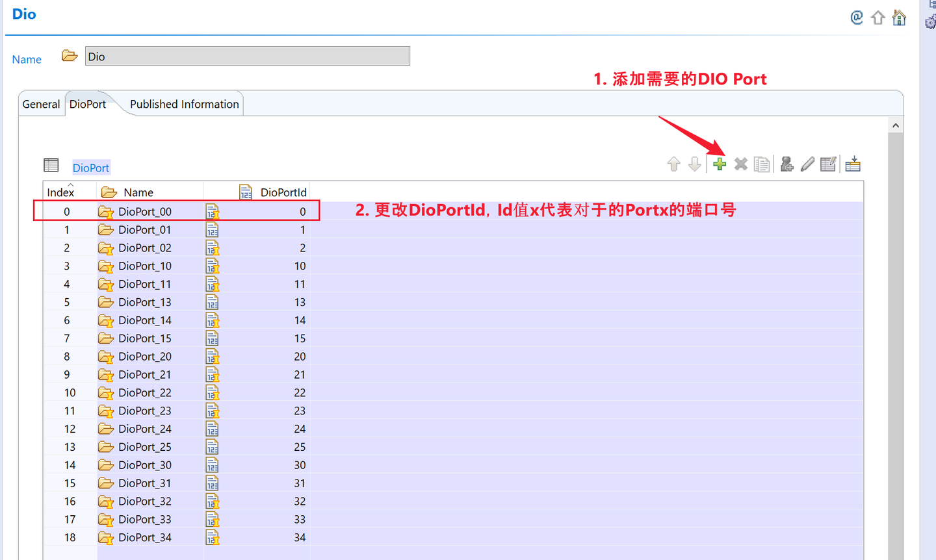Add a new DioPort with the green plus icon
Image resolution: width=936 pixels, height=560 pixels.
[719, 164]
